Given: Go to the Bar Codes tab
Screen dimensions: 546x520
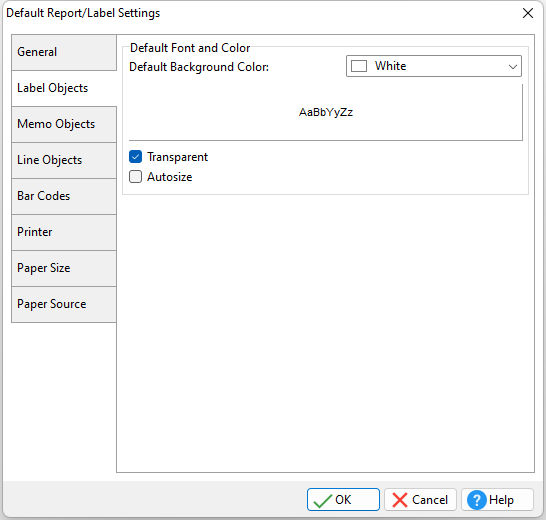Looking at the screenshot, I should (x=64, y=196).
